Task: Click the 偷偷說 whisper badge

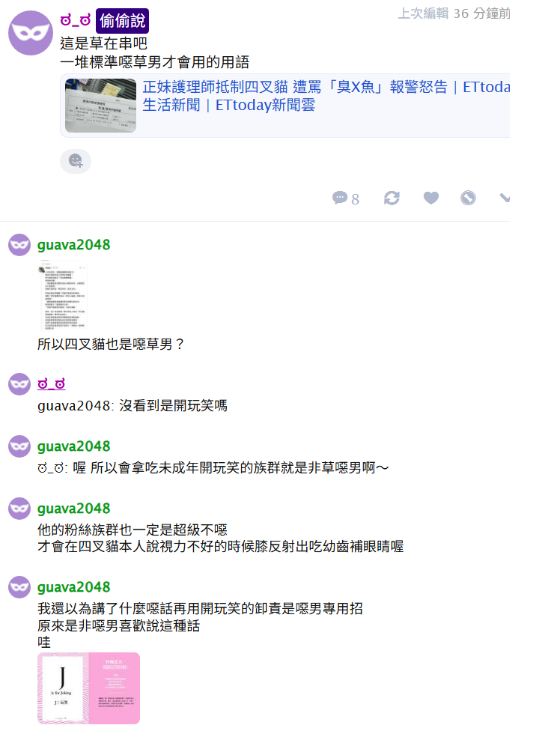Action: pos(123,21)
